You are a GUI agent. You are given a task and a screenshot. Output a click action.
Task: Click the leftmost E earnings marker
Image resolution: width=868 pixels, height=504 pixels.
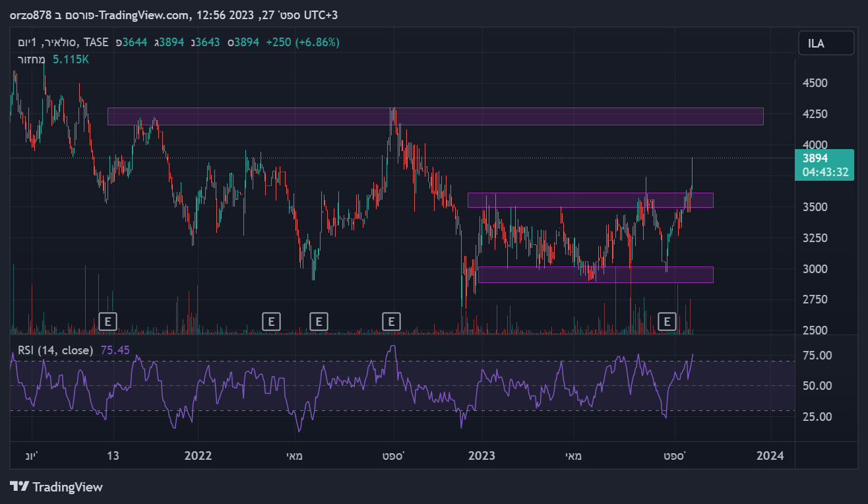point(108,321)
